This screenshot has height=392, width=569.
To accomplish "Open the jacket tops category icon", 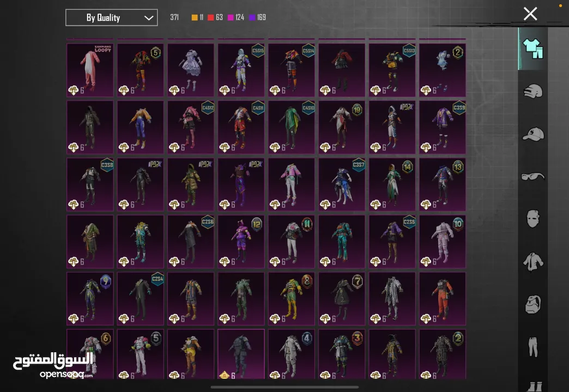I will (x=533, y=261).
